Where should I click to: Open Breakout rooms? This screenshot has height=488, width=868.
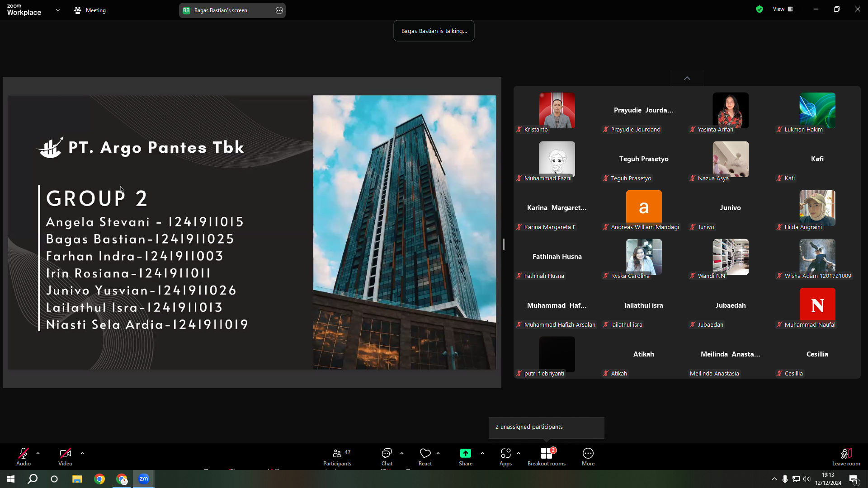pyautogui.click(x=547, y=457)
